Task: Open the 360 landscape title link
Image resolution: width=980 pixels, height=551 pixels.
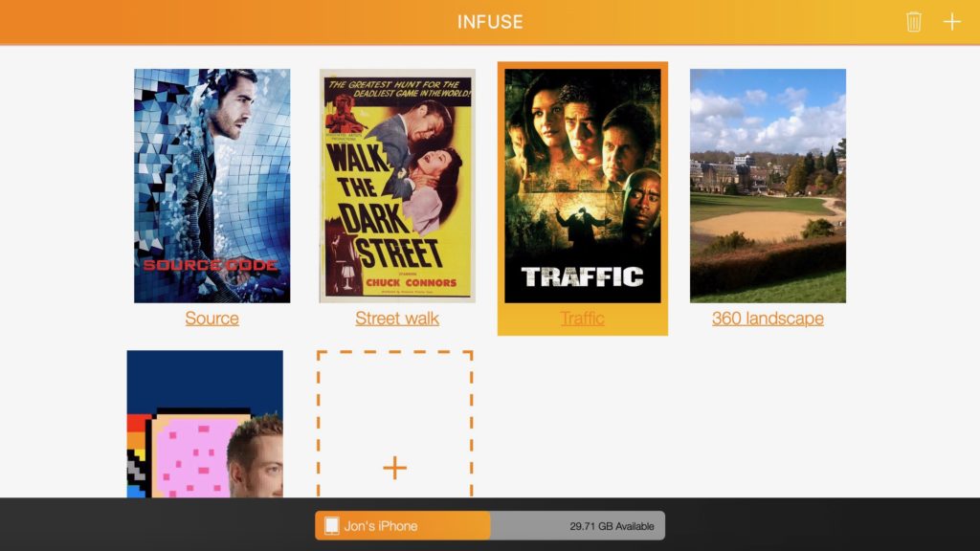Action: pyautogui.click(x=766, y=318)
